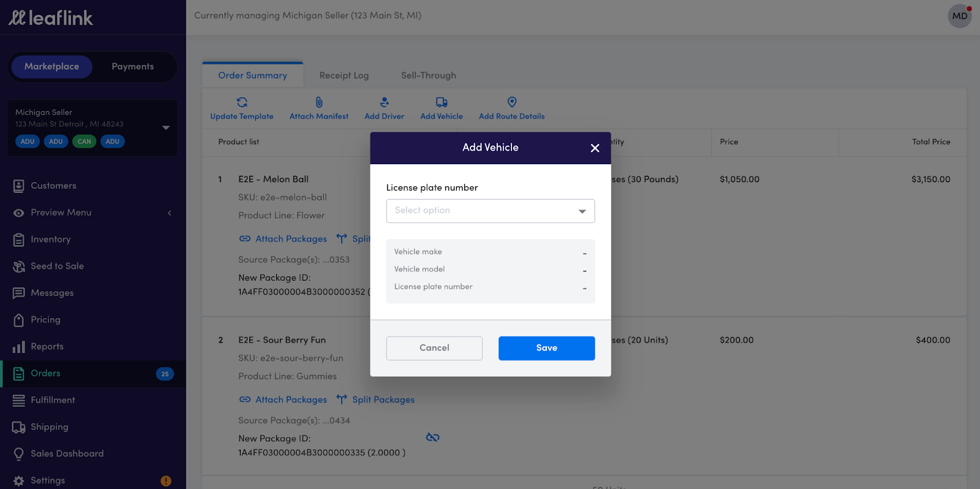The image size is (980, 489).
Task: Click link icon beside Melon Ball Attach Packages
Action: pyautogui.click(x=245, y=239)
